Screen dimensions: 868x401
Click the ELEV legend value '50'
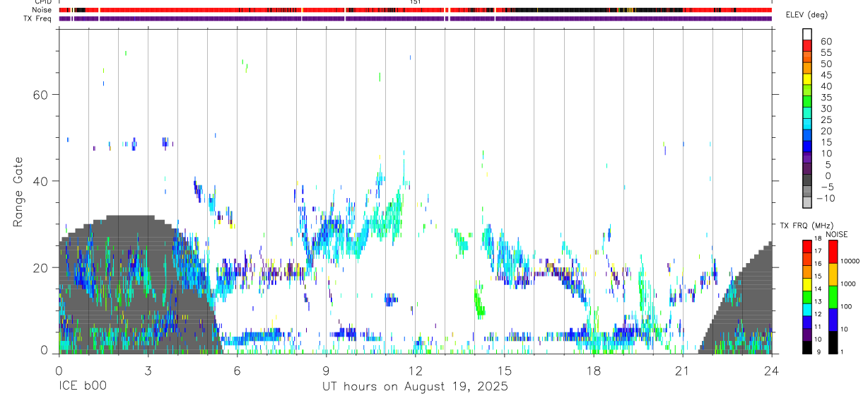tap(826, 64)
